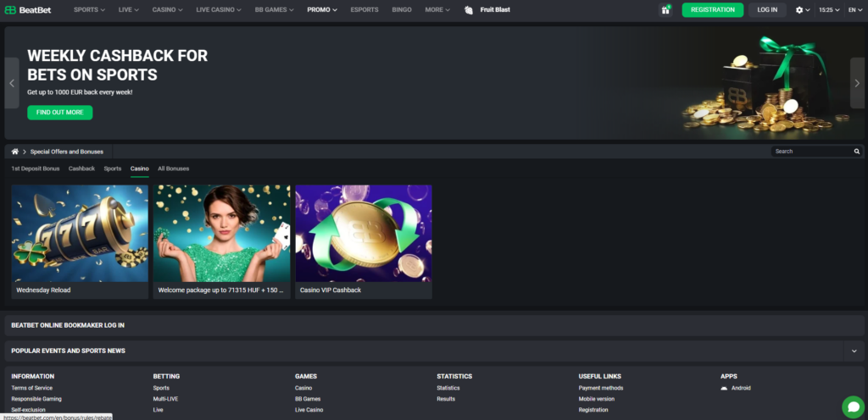Expand Popular Events and Sports News
This screenshot has width=868, height=420.
click(854, 351)
